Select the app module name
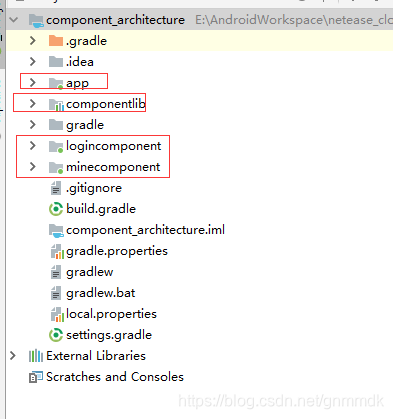Screen dimensions: 393x419 pyautogui.click(x=77, y=83)
